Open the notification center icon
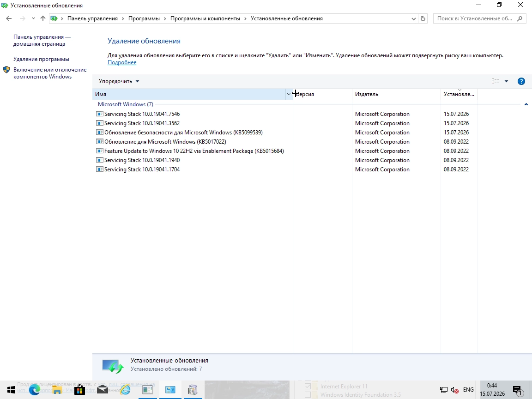Image resolution: width=532 pixels, height=399 pixels. (518, 390)
